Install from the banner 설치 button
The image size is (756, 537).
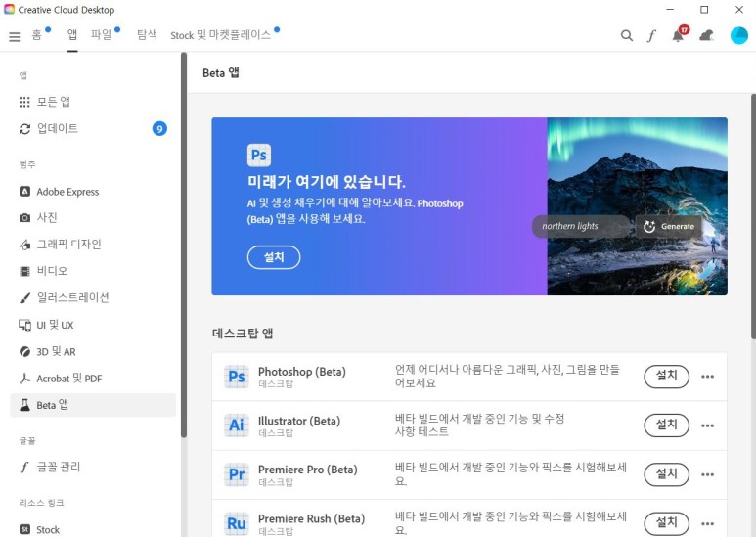(274, 257)
